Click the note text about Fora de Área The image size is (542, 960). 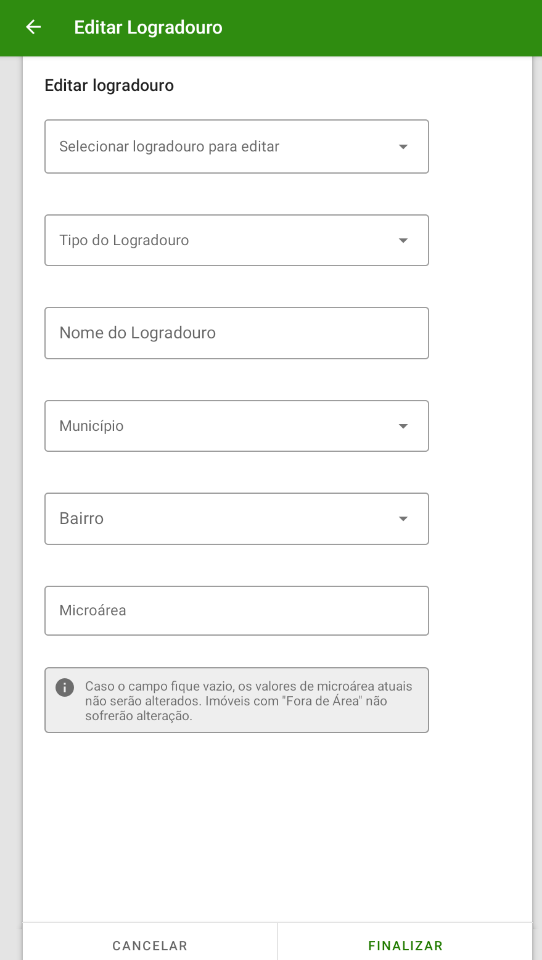click(249, 701)
